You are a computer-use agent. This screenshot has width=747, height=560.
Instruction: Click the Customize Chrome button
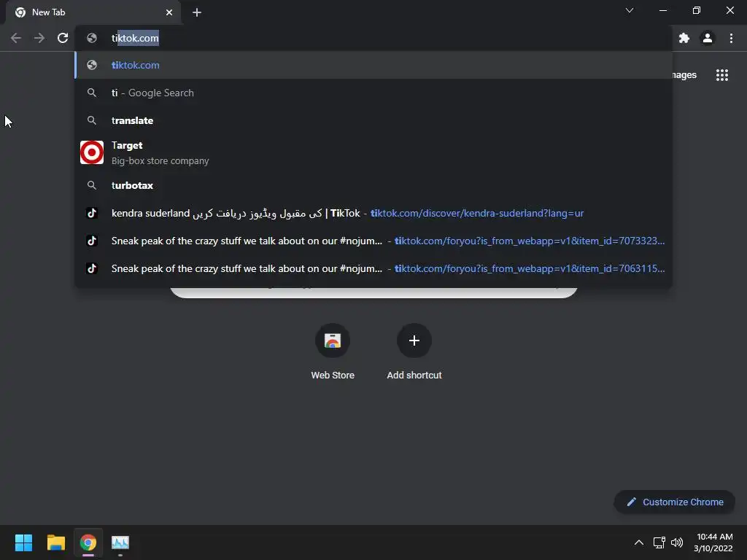point(675,502)
